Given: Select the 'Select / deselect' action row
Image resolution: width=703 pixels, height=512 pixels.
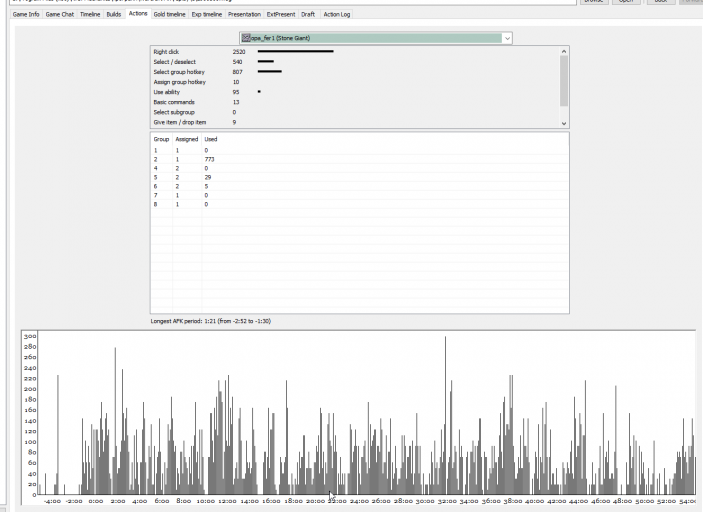Looking at the screenshot, I should point(356,62).
